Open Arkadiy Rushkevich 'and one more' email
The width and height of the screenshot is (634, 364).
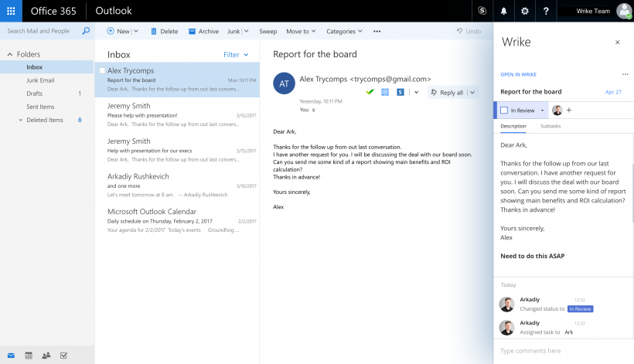point(177,185)
